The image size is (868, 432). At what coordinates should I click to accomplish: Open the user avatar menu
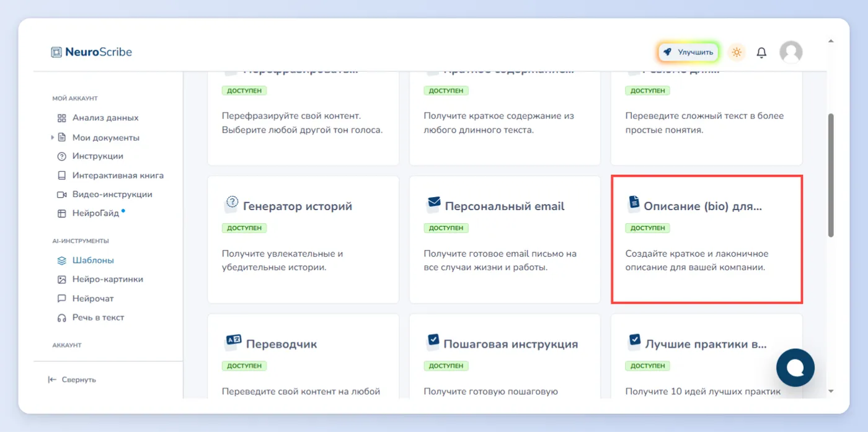coord(790,53)
